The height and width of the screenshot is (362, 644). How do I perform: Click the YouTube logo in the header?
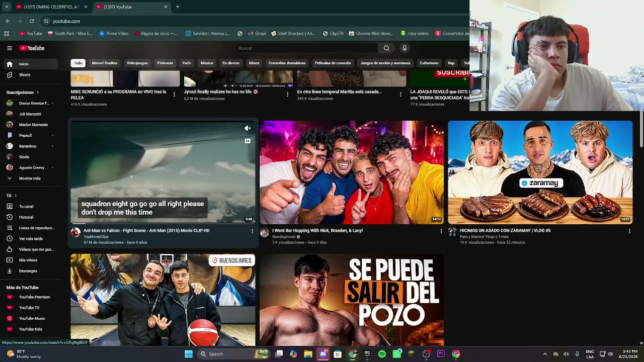pos(32,48)
